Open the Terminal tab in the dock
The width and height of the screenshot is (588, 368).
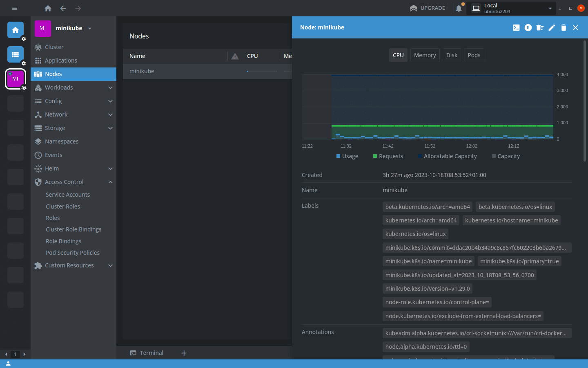pos(147,353)
